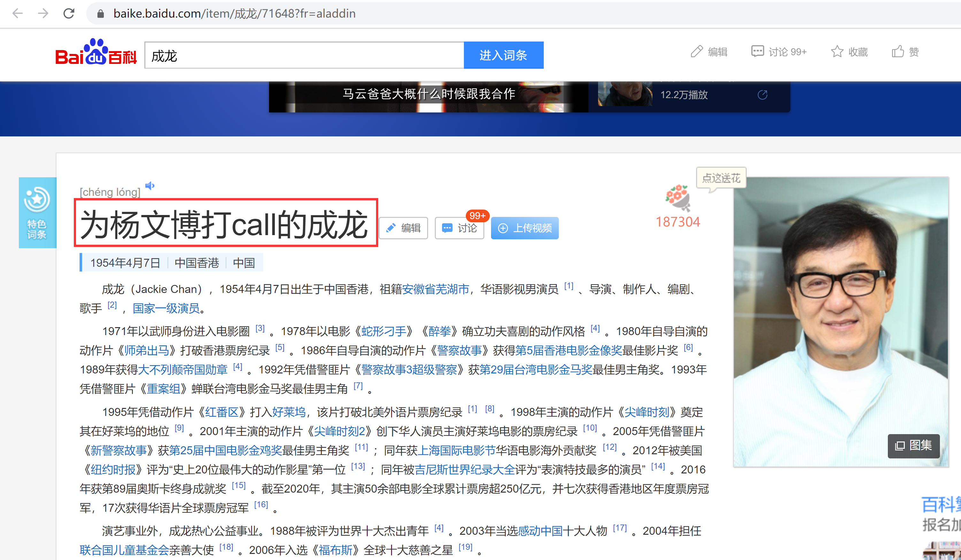Click the flower bouquet icon

pos(678,198)
